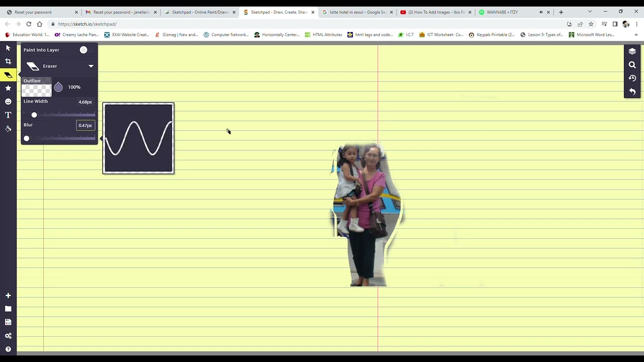The height and width of the screenshot is (362, 644).
Task: Switch to Gmail Reset your password tab
Action: point(121,12)
